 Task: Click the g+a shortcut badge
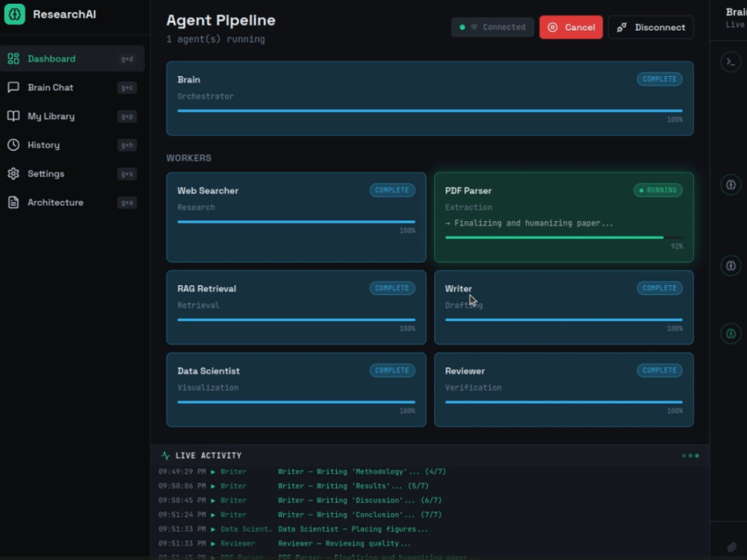[x=127, y=202]
